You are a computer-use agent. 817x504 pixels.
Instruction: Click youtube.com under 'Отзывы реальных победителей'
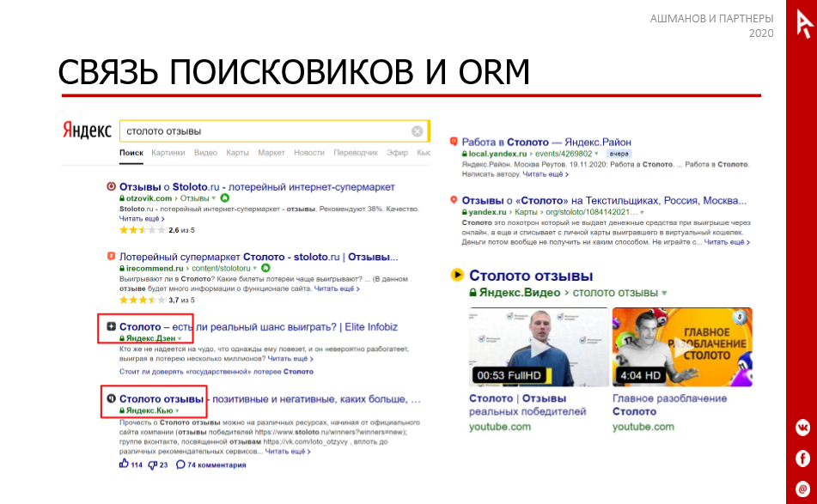tap(500, 427)
